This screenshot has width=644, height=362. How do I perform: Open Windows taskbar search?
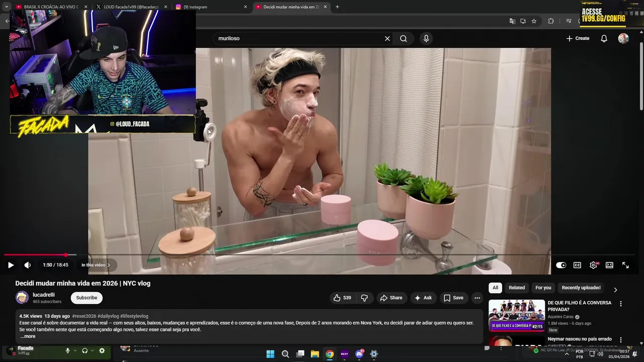click(285, 354)
